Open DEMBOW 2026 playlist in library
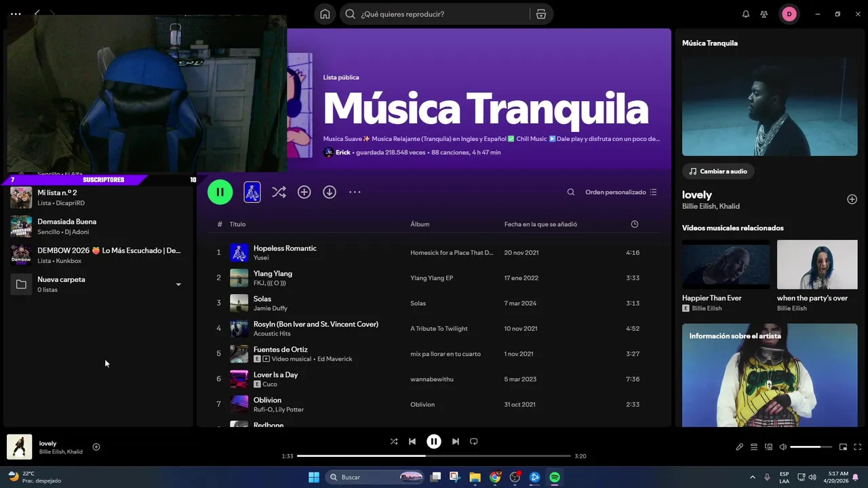 pos(98,255)
